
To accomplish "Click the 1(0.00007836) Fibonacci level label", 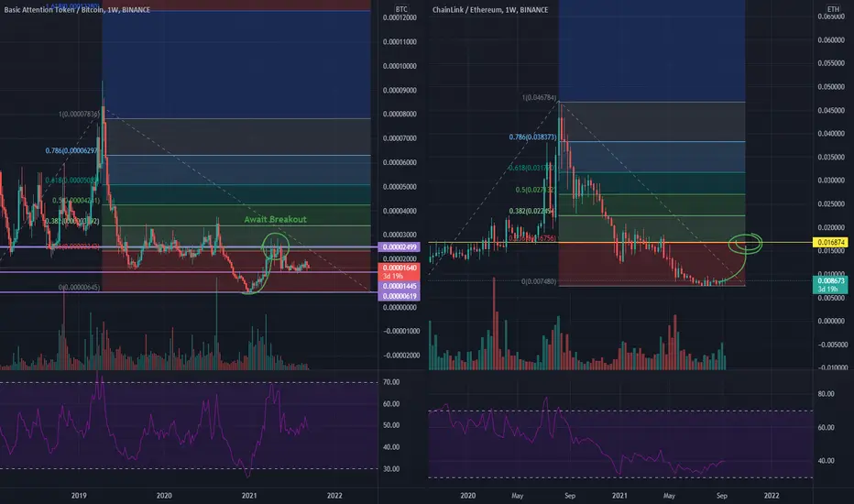I will point(79,114).
